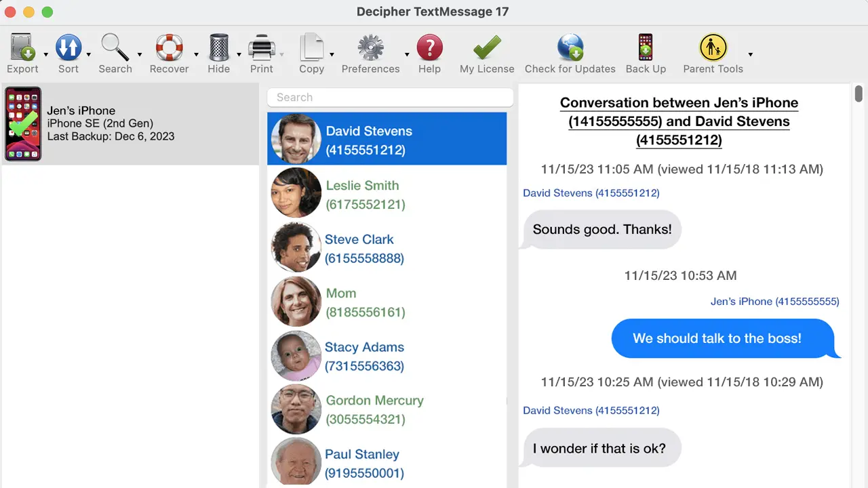Viewport: 868px width, 488px height.
Task: Click the Hide trash can icon
Action: pyautogui.click(x=218, y=48)
